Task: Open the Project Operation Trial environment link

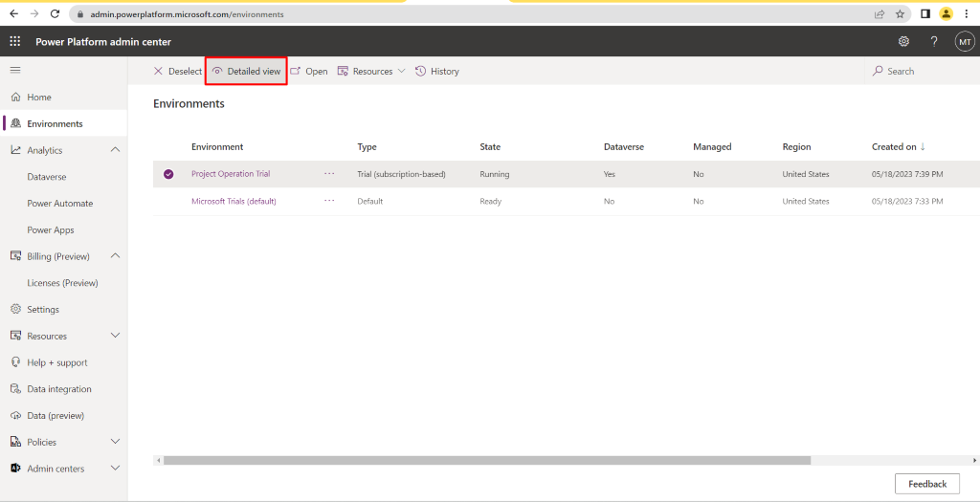Action: 231,174
